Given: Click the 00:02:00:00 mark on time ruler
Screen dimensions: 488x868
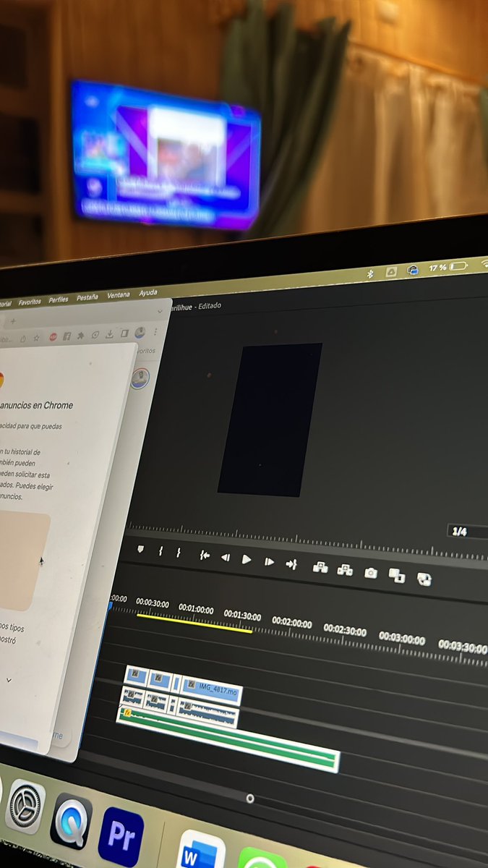Looking at the screenshot, I should point(292,623).
